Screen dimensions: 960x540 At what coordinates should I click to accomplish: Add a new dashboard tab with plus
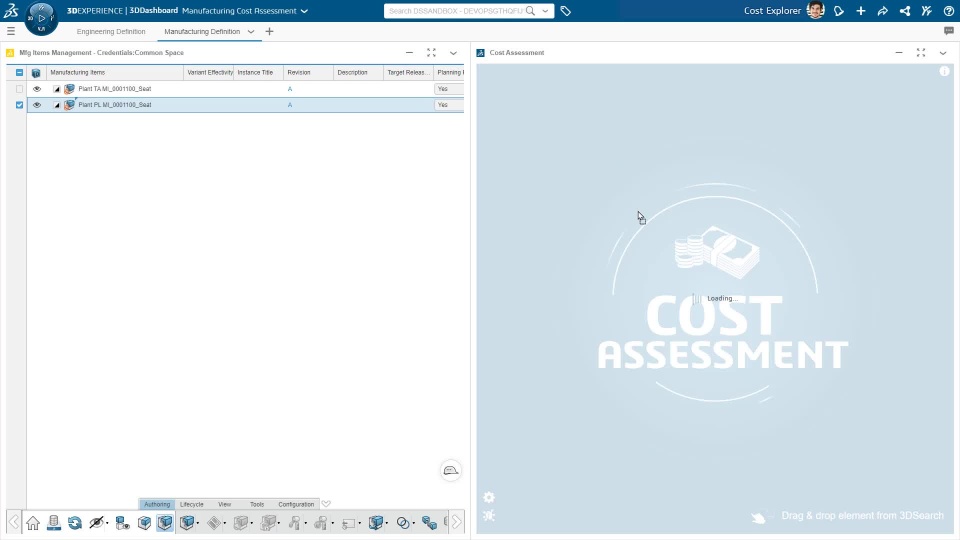269,31
